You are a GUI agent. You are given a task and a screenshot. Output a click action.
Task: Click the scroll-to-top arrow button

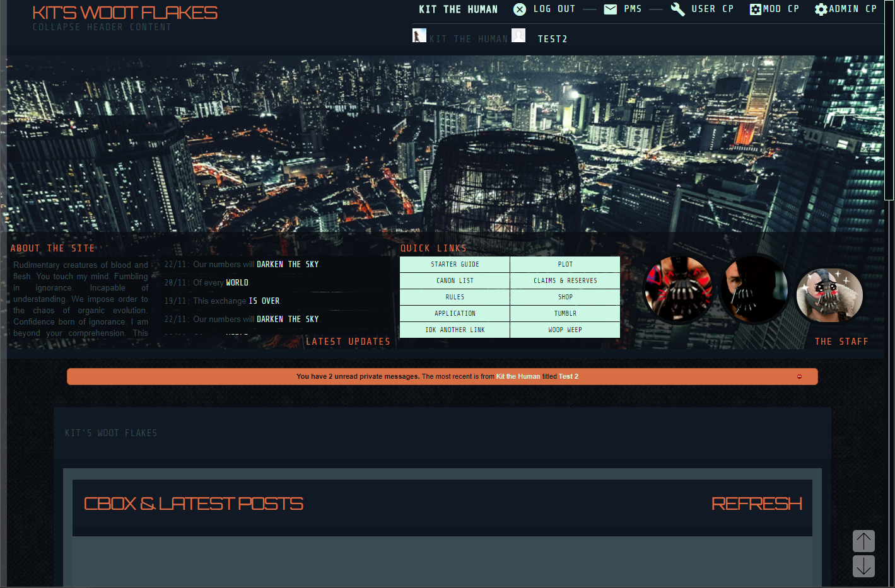coord(863,541)
